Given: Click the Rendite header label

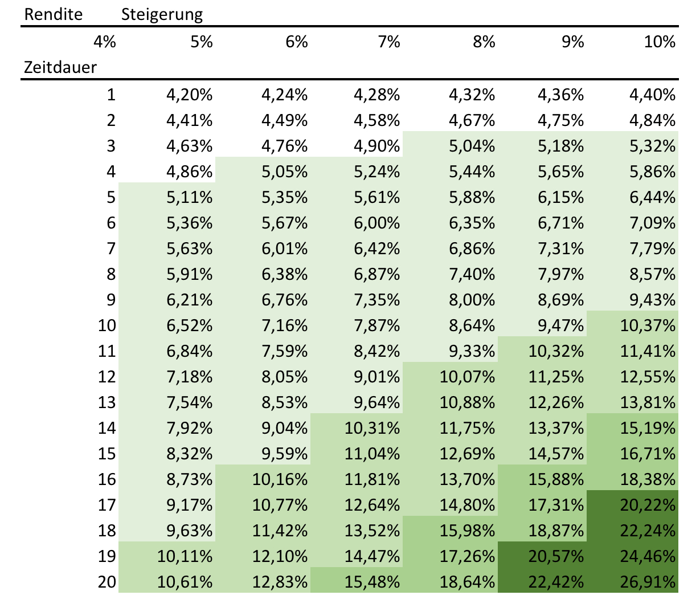Looking at the screenshot, I should tap(54, 14).
